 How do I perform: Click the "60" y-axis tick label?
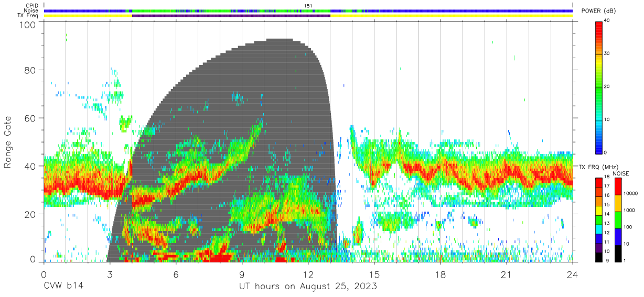tap(30, 118)
